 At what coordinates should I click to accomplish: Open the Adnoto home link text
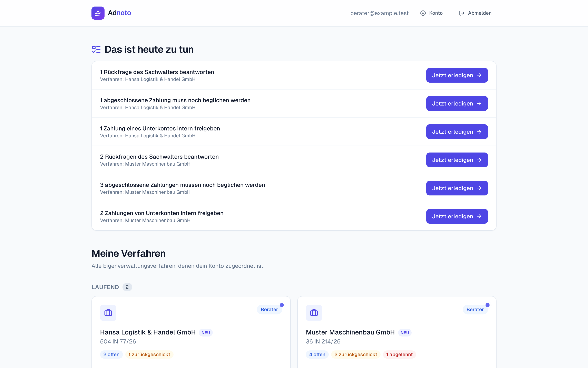click(x=119, y=13)
